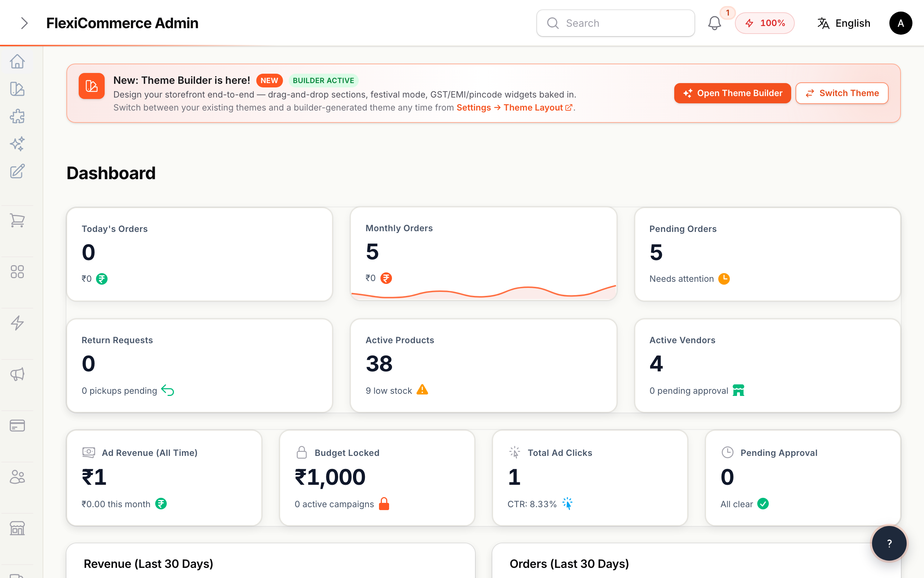
Task: Click the notification bell icon
Action: 714,23
